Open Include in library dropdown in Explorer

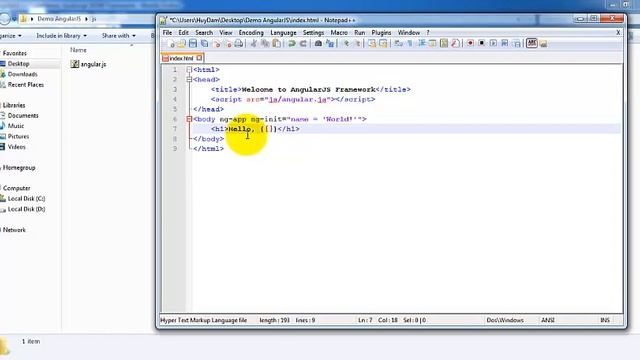pyautogui.click(x=61, y=36)
